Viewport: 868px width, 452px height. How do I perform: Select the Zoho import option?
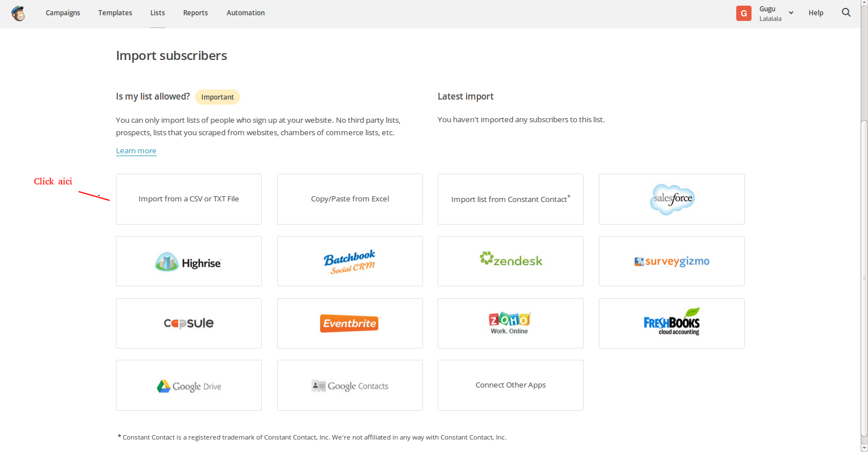[x=511, y=324]
